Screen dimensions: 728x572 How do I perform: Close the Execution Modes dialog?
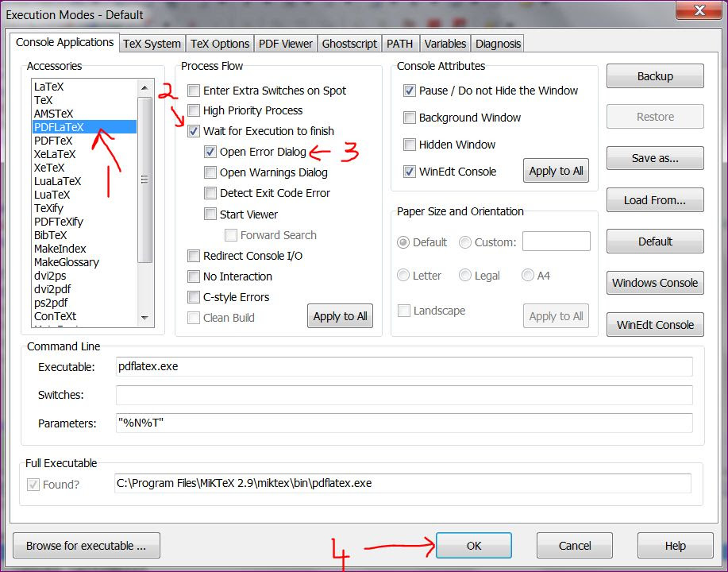(699, 10)
